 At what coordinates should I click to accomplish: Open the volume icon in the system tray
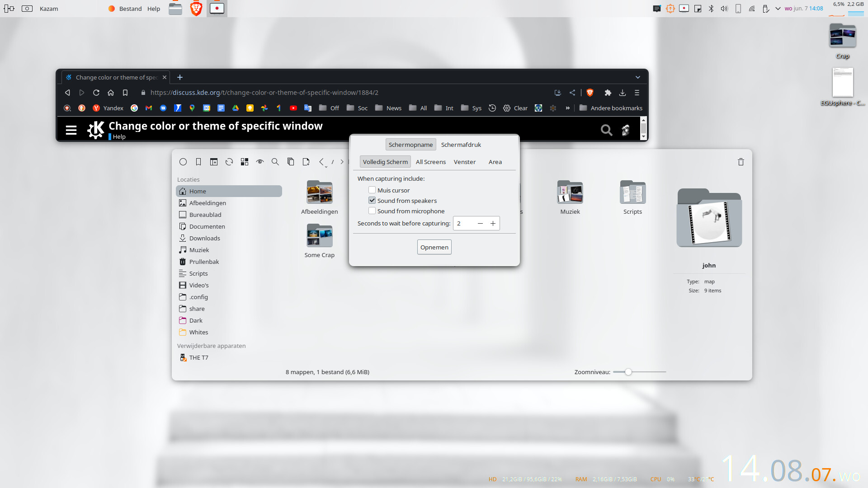(x=724, y=9)
